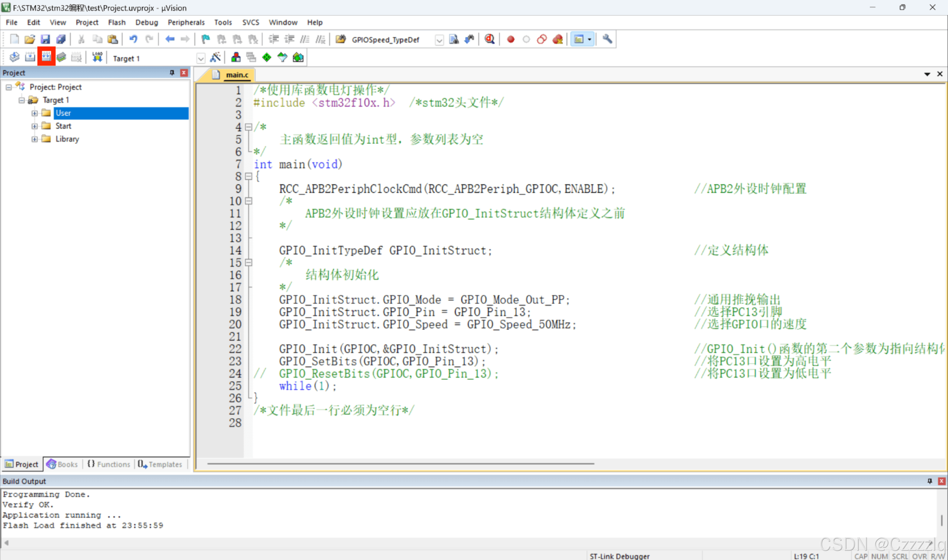Image resolution: width=948 pixels, height=560 pixels.
Task: Switch to the Functions panel tab
Action: [x=109, y=464]
